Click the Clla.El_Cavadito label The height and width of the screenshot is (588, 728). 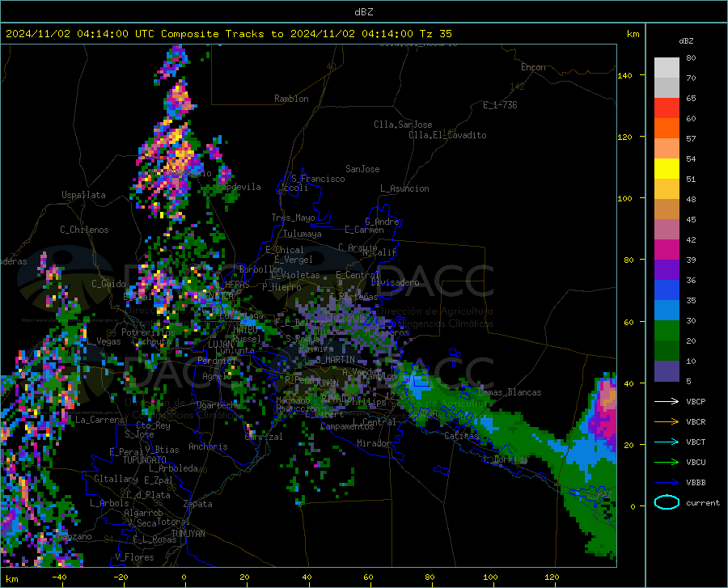pos(447,136)
